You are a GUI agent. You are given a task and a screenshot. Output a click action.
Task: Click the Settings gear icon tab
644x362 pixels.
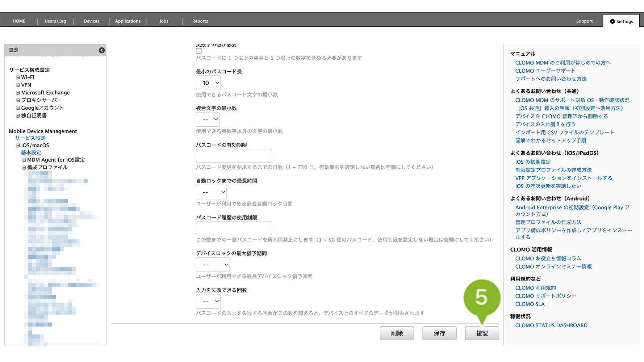pos(621,21)
